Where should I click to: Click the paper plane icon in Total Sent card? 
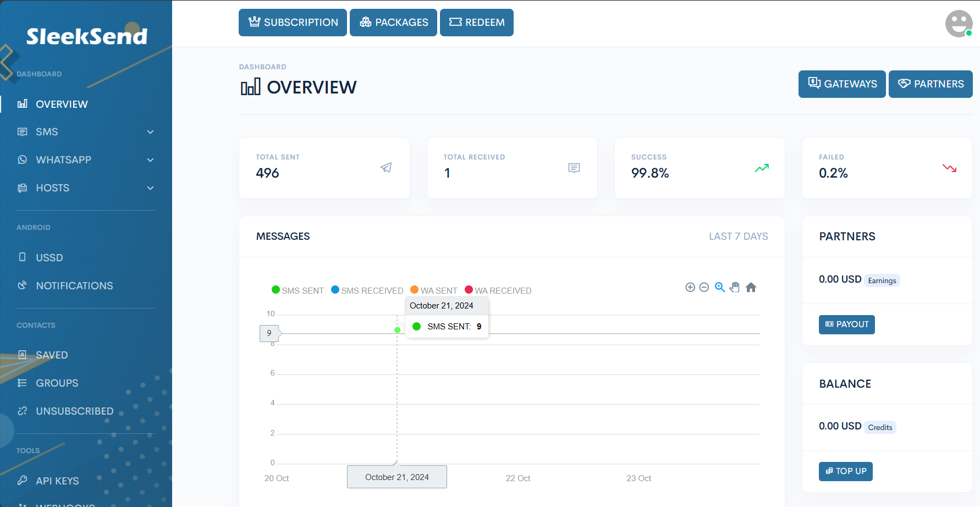click(386, 167)
